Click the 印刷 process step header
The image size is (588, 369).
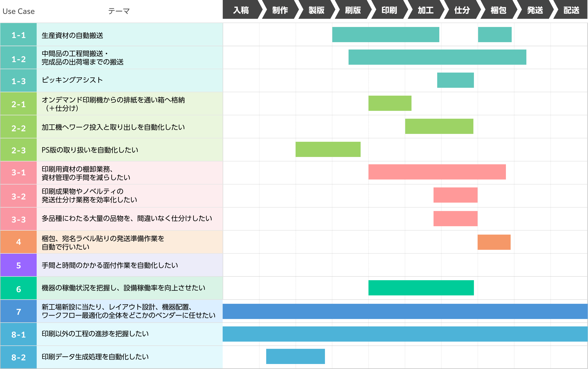click(389, 10)
